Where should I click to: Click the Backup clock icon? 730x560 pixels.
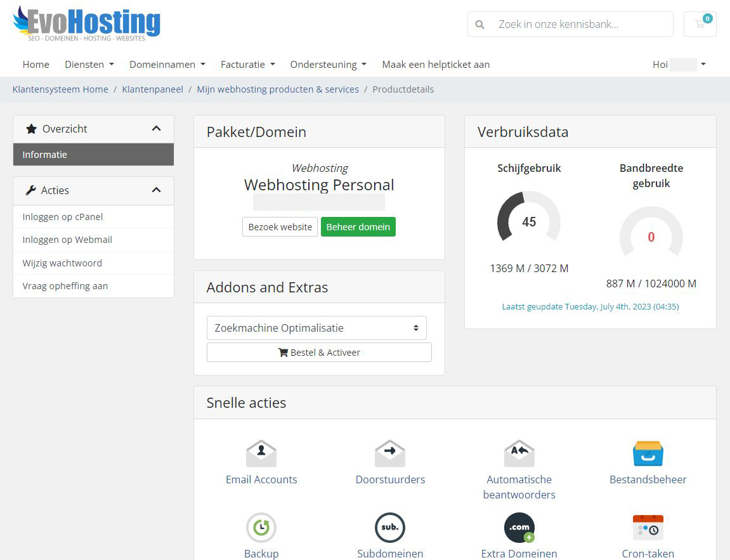click(x=261, y=528)
